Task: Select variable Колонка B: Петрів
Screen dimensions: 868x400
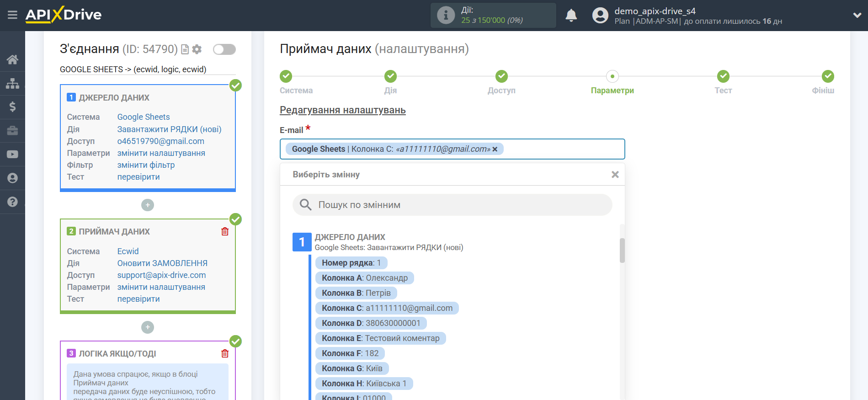Action: pos(356,293)
